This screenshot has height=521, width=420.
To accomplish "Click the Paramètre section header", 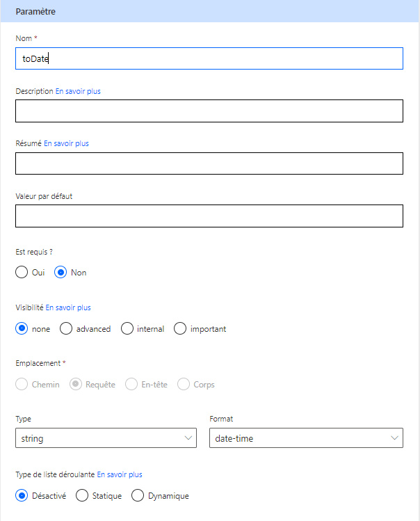I will (x=209, y=12).
